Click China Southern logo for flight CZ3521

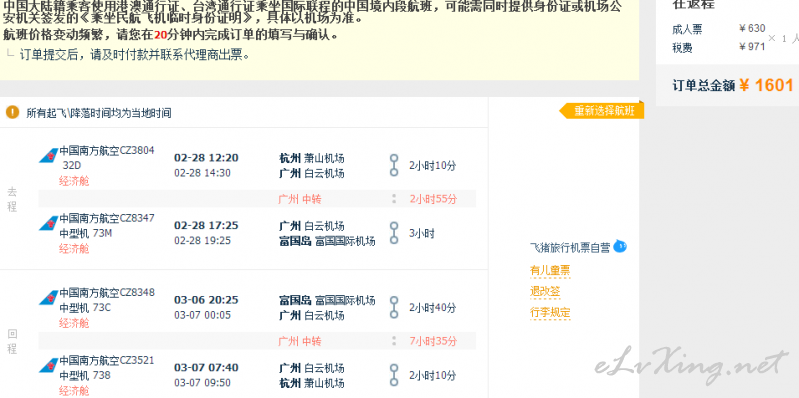click(x=48, y=365)
